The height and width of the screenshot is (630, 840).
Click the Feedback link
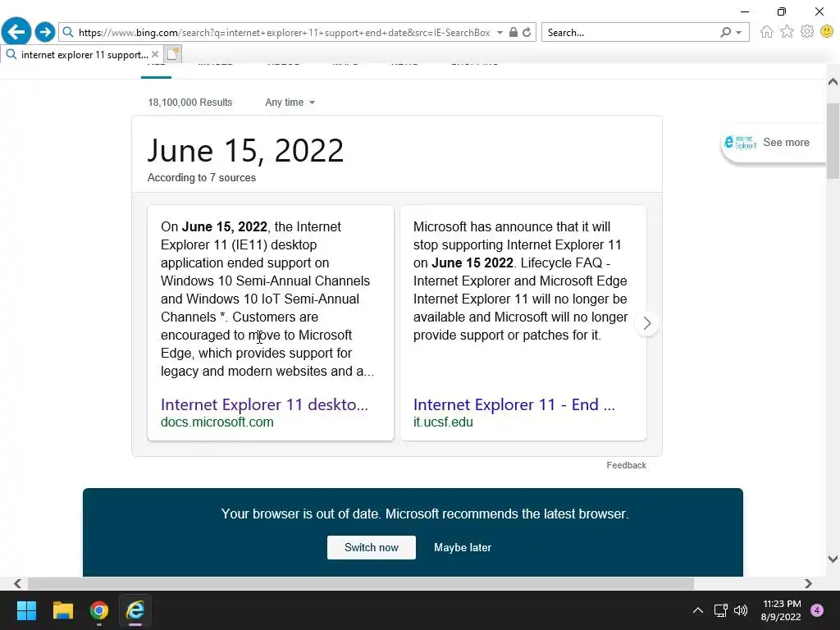(x=626, y=466)
